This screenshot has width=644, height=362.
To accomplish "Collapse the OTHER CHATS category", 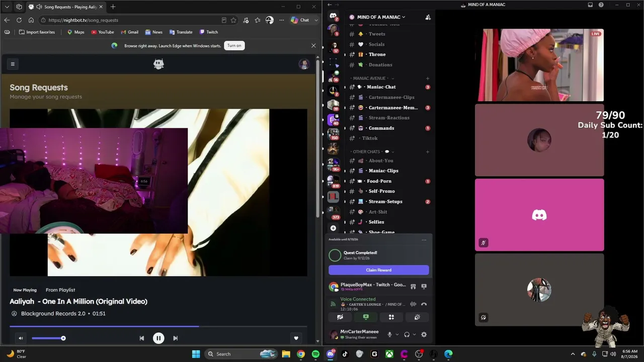I will coord(373,152).
